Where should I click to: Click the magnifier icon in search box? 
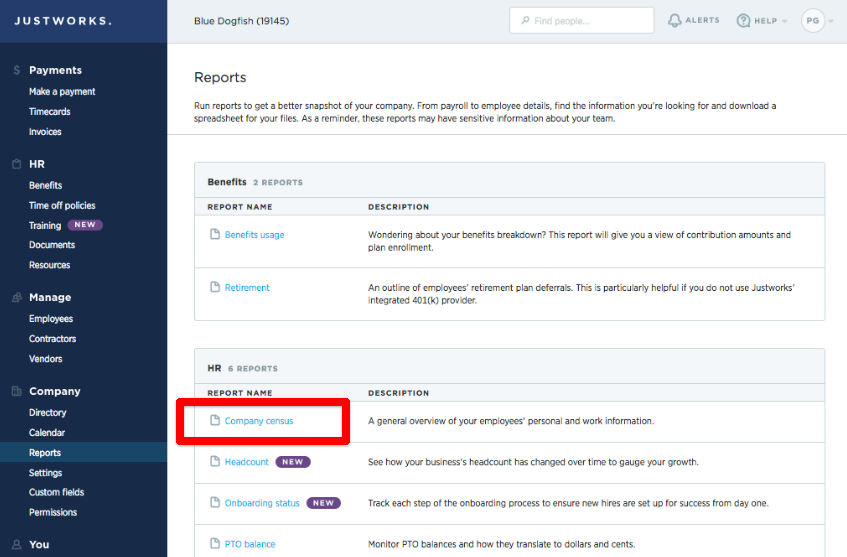click(525, 21)
